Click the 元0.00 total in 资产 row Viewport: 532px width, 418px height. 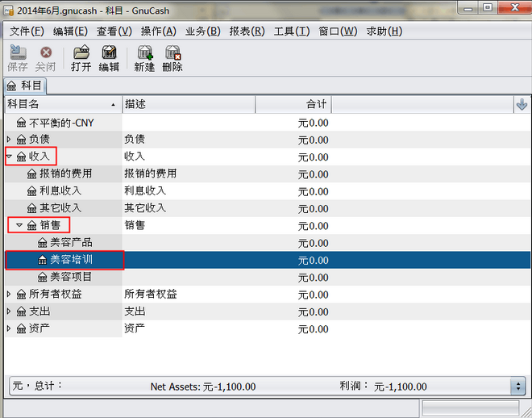pyautogui.click(x=314, y=328)
